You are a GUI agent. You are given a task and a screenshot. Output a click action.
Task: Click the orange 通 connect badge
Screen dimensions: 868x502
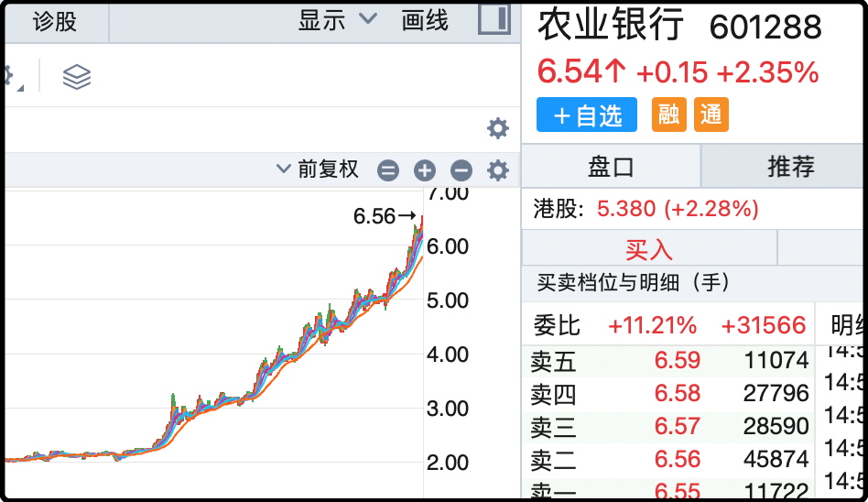point(711,115)
